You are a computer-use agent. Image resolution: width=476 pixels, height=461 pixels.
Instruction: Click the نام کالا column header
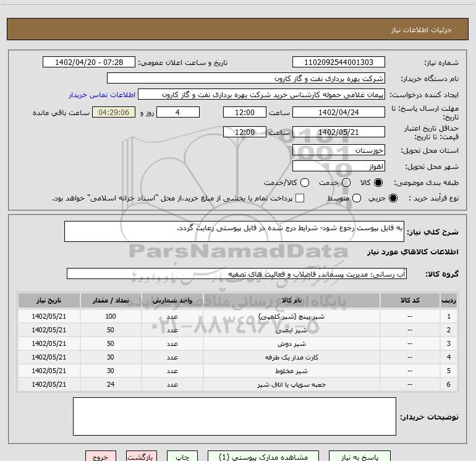tap(291, 300)
